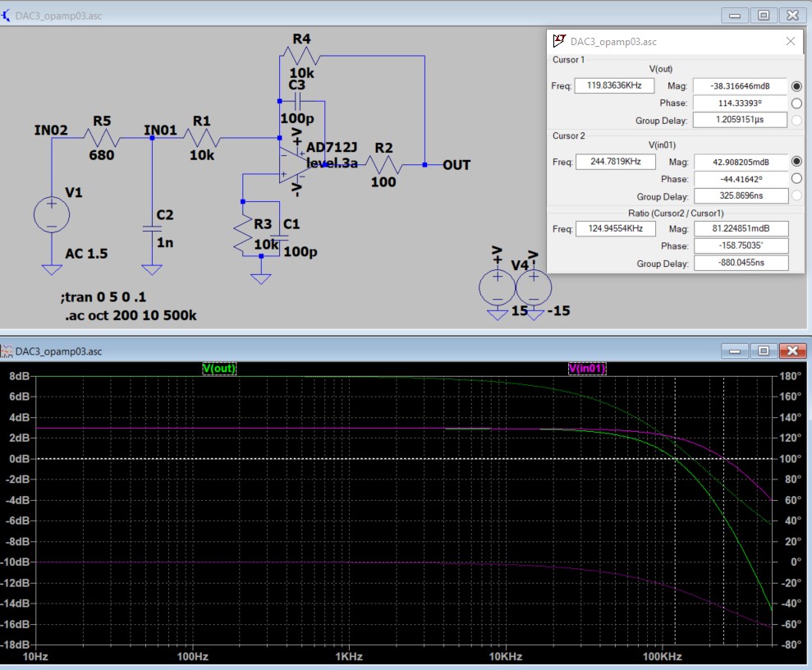Click the .ac oct 200 10 500k directive

pos(131,315)
